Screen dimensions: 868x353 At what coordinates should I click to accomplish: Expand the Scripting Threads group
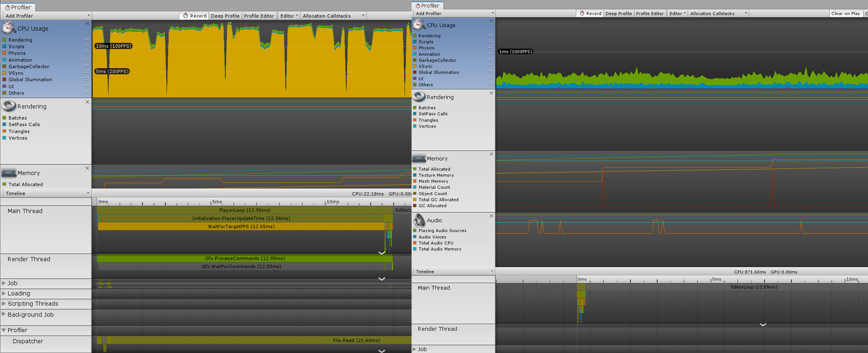tap(4, 303)
